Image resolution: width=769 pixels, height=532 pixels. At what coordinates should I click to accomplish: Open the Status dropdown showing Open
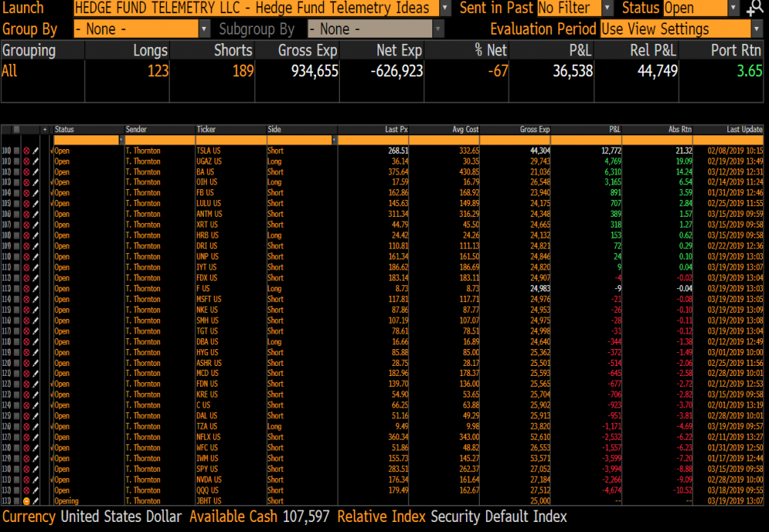(x=734, y=8)
